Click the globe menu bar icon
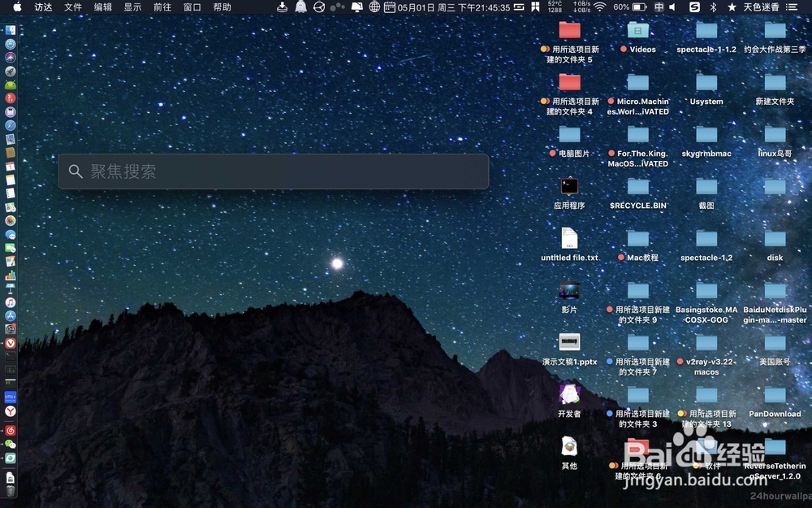Viewport: 812px width, 508px height. (x=374, y=7)
